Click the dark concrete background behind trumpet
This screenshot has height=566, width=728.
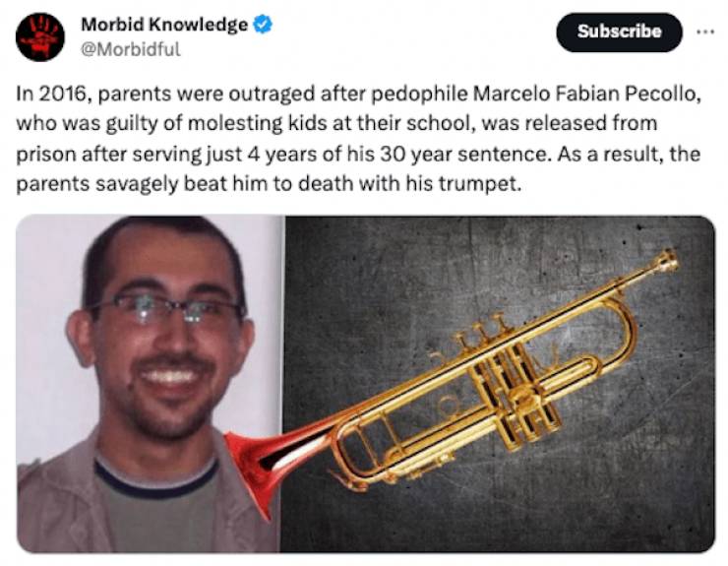(372, 288)
